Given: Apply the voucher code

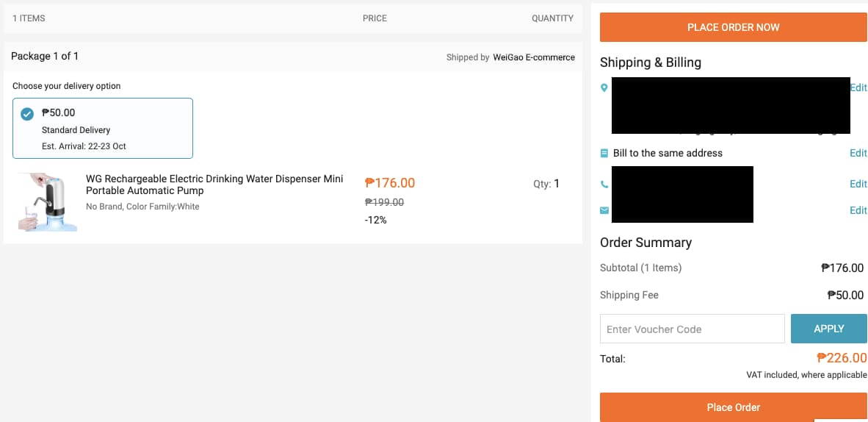Looking at the screenshot, I should [828, 329].
